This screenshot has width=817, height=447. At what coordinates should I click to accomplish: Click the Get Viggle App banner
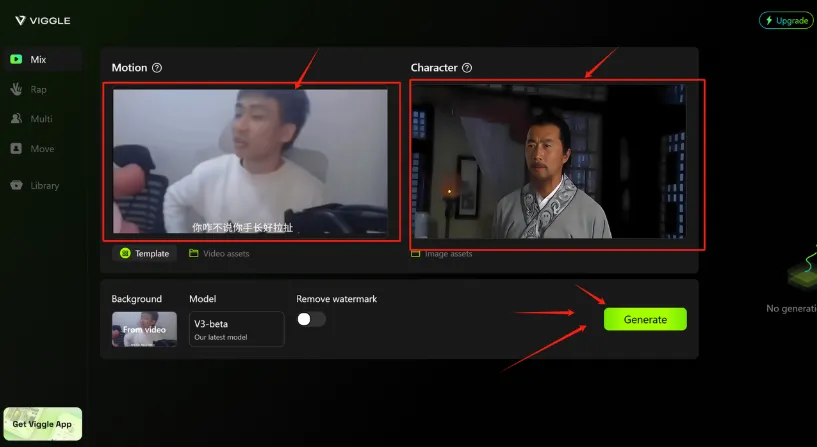click(x=43, y=424)
